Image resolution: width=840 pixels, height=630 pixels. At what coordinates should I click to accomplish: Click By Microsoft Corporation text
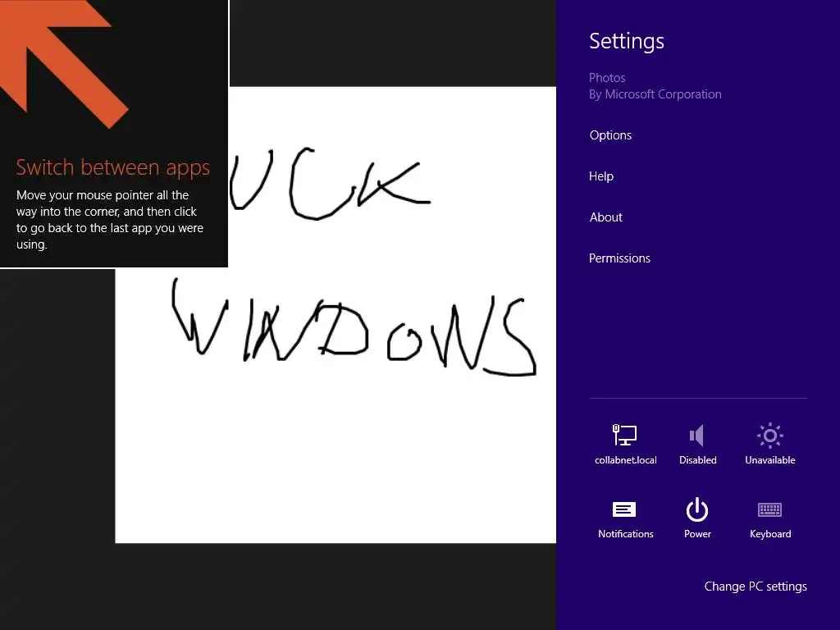pyautogui.click(x=655, y=94)
